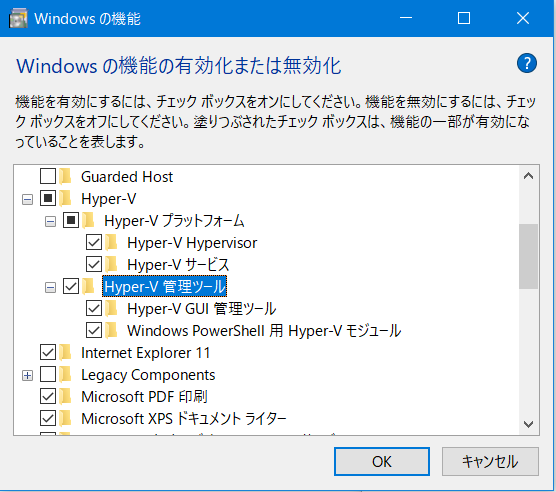This screenshot has width=556, height=492.
Task: Click the Hyper-V サービス folder icon
Action: [x=112, y=264]
